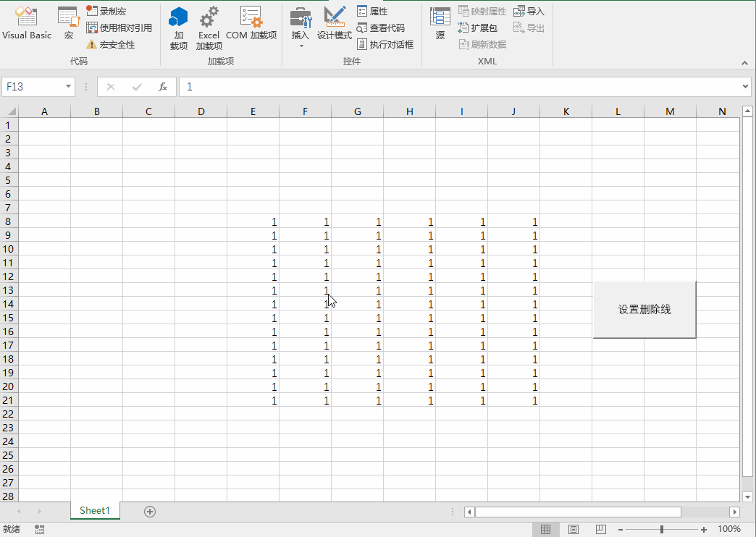Screen dimensions: 756x537
Task: Switch to Page Layout view
Action: [x=574, y=529]
